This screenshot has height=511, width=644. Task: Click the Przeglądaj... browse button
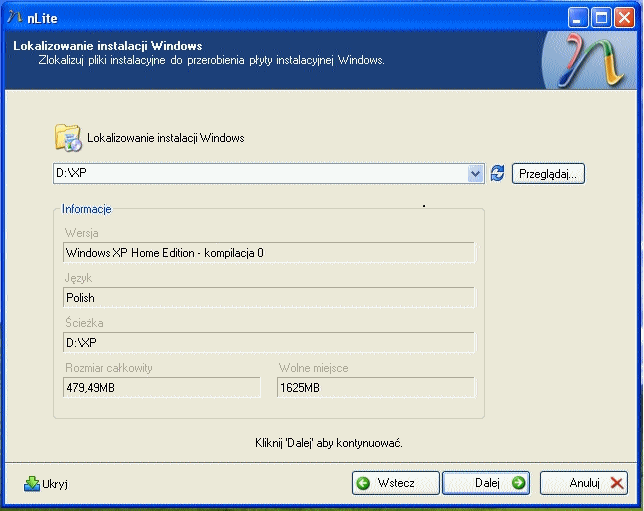[548, 174]
